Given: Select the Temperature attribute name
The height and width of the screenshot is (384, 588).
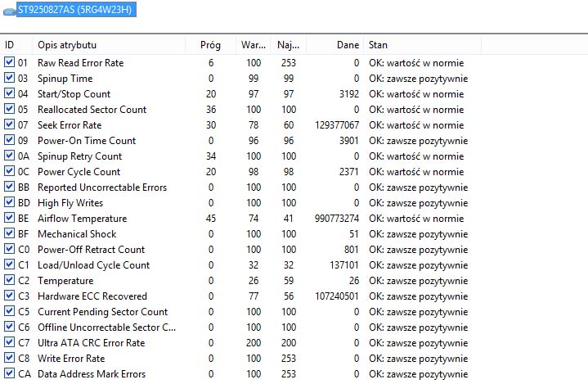Looking at the screenshot, I should [65, 281].
